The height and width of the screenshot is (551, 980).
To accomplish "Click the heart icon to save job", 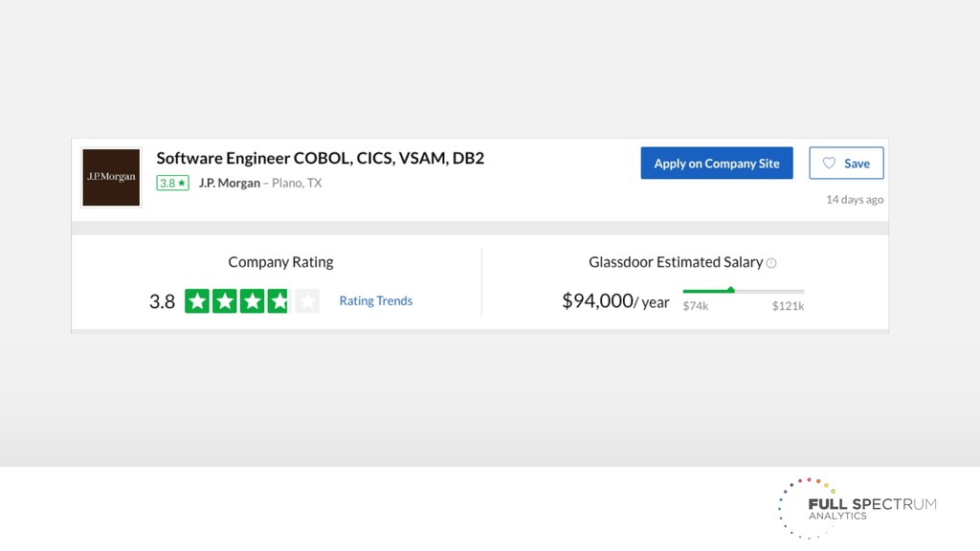I will [x=830, y=164].
